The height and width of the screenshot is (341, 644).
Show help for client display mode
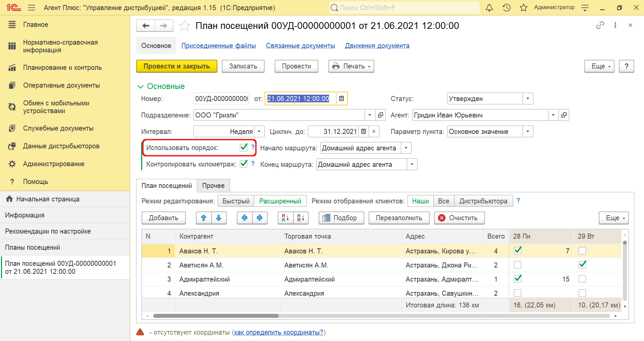[518, 201]
